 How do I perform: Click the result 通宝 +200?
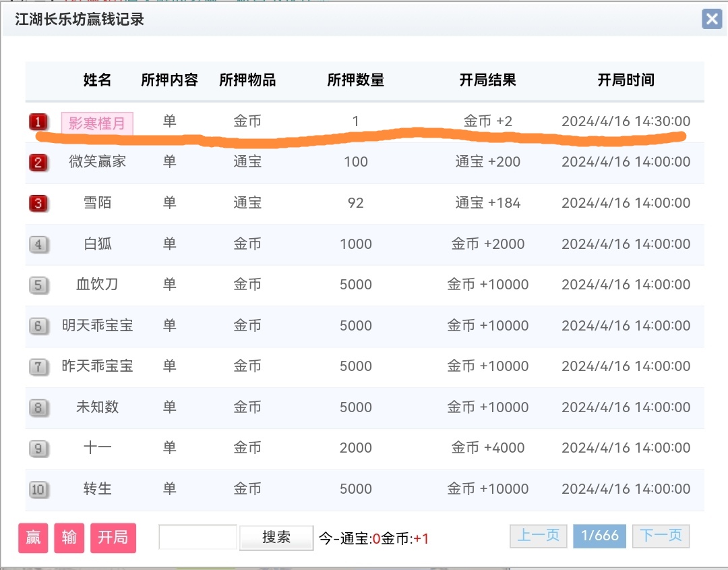pos(488,162)
